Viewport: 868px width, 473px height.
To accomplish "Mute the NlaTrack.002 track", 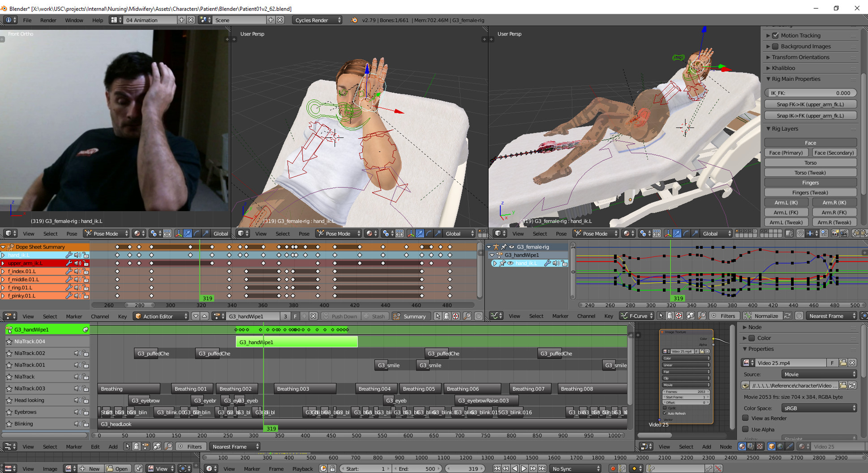I will [x=77, y=354].
